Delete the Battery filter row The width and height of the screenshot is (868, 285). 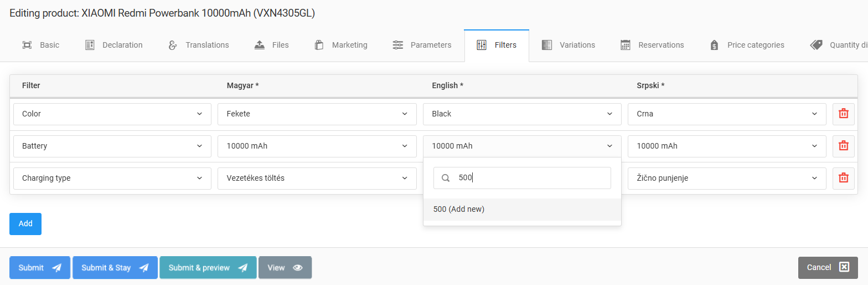844,146
